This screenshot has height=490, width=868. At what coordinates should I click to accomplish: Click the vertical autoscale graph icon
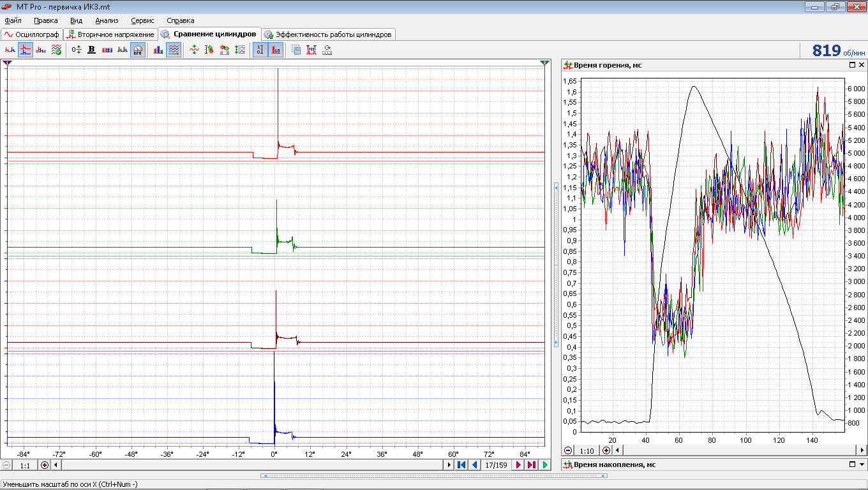(x=240, y=50)
